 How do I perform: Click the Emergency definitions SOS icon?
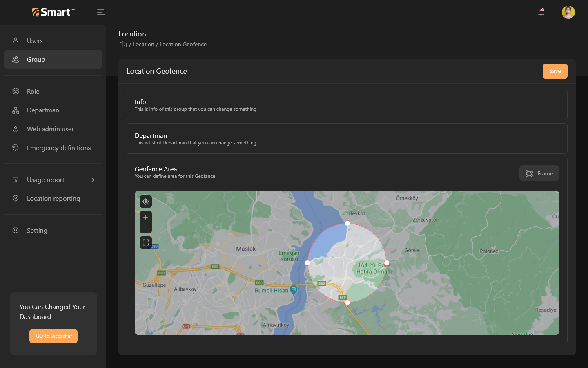16,148
